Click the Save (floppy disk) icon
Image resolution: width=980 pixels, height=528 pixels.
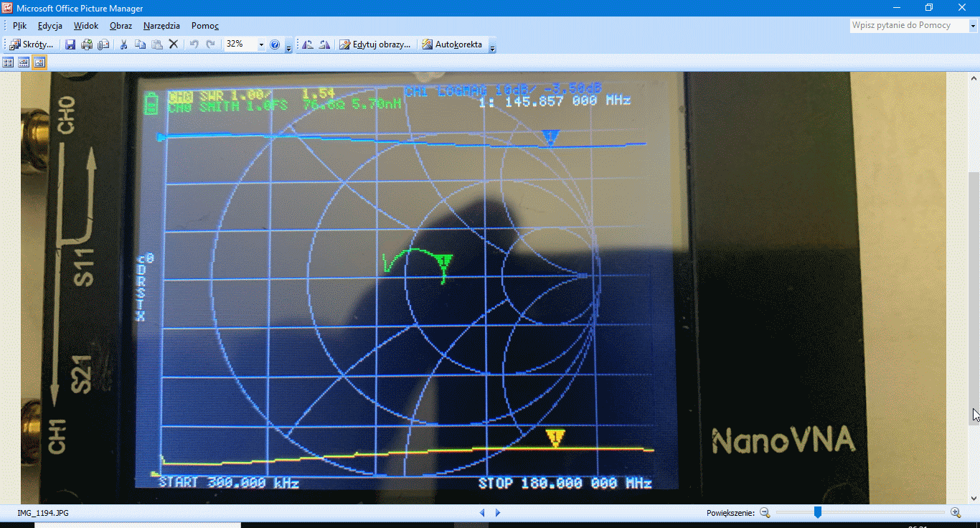click(x=70, y=44)
